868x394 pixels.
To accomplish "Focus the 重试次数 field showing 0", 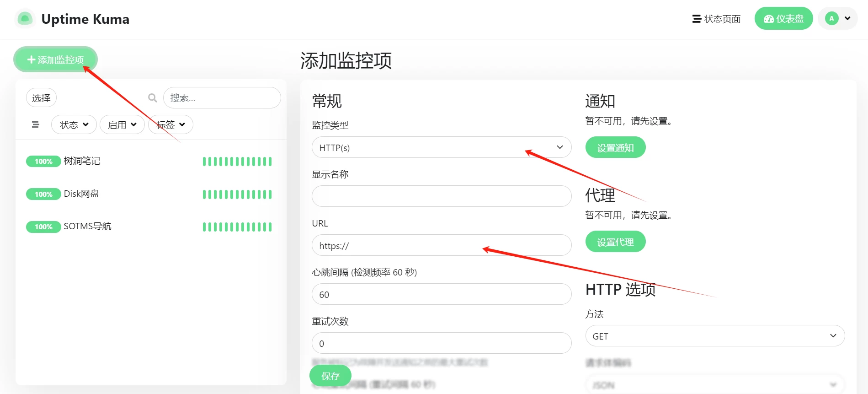I will click(x=442, y=343).
